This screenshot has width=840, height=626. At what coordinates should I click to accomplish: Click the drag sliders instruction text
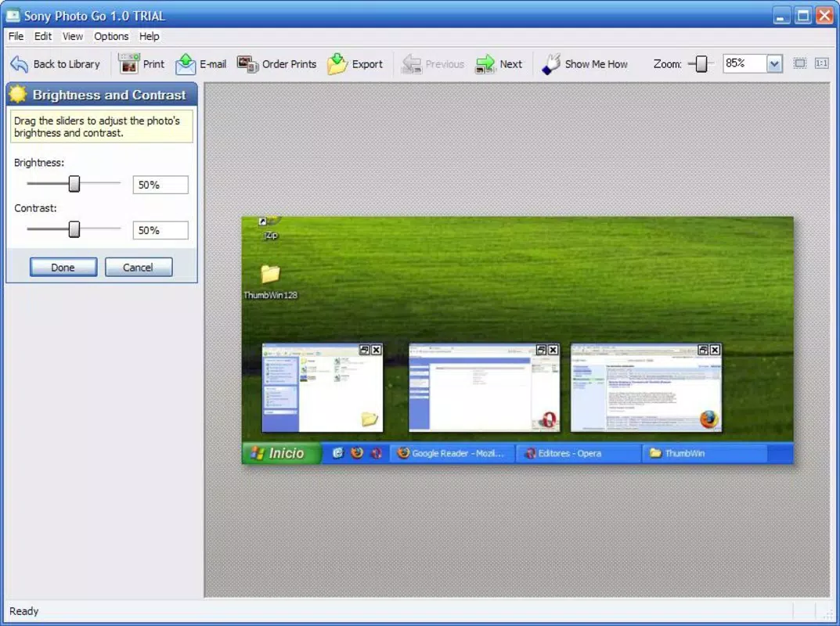(x=97, y=127)
